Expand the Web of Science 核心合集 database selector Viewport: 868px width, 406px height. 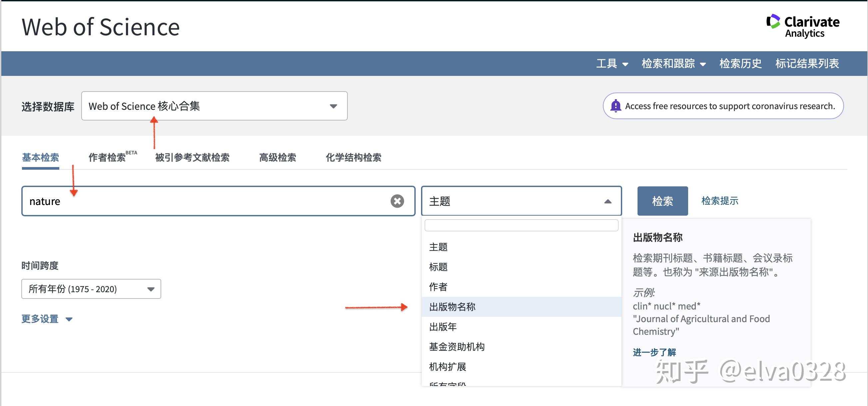coord(214,106)
